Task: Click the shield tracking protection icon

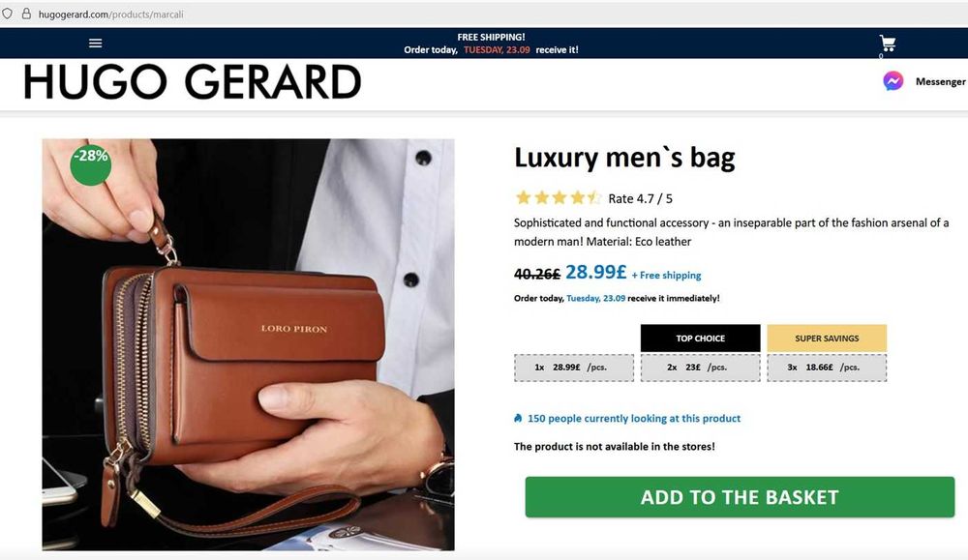Action: point(8,14)
